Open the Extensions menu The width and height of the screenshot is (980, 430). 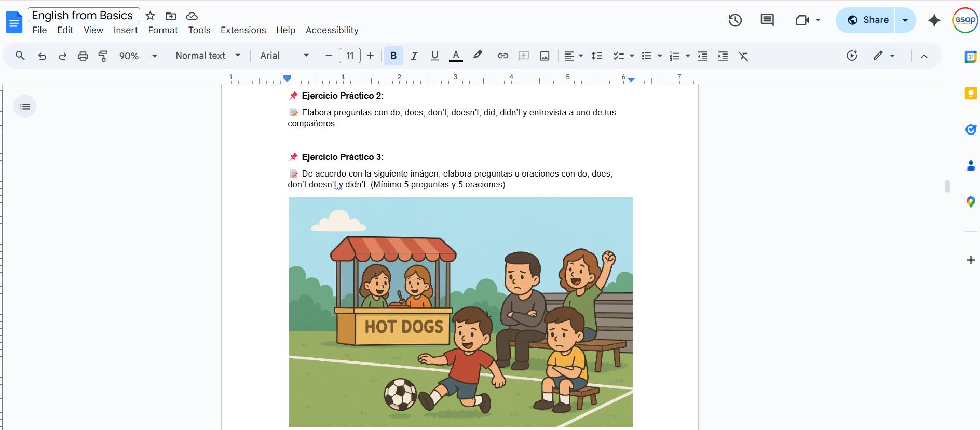click(x=243, y=30)
